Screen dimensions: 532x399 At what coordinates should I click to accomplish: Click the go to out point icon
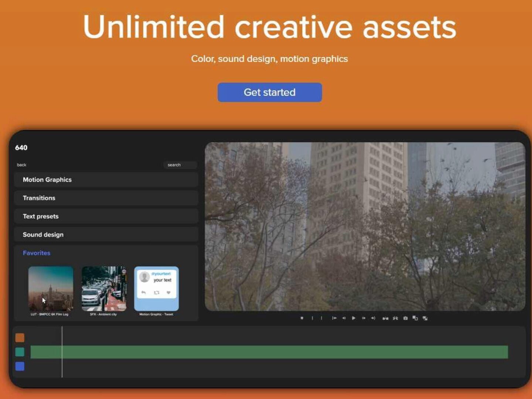[x=373, y=318]
